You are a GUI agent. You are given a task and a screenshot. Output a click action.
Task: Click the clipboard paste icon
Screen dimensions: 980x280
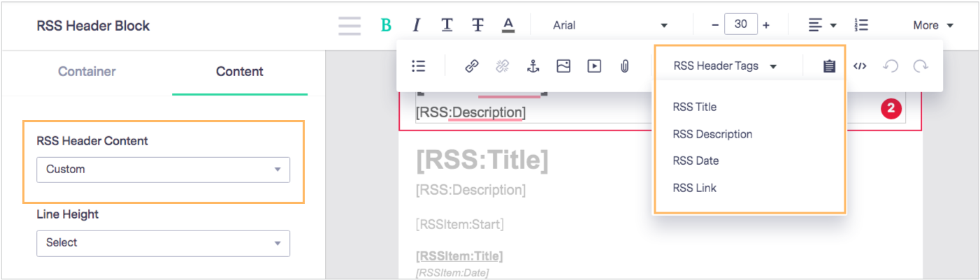click(x=829, y=66)
